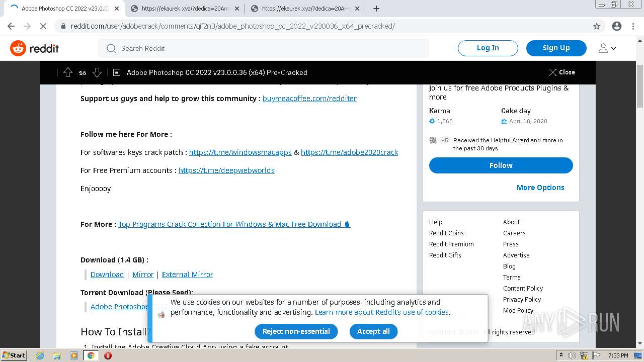The image size is (644, 362).
Task: Open More Options in profile card
Action: [x=540, y=188]
